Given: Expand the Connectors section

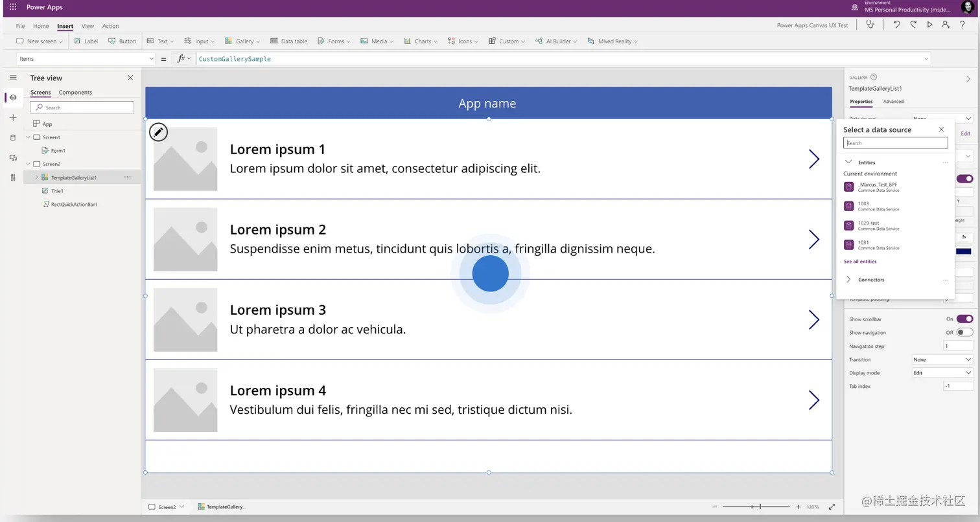Looking at the screenshot, I should tap(848, 279).
